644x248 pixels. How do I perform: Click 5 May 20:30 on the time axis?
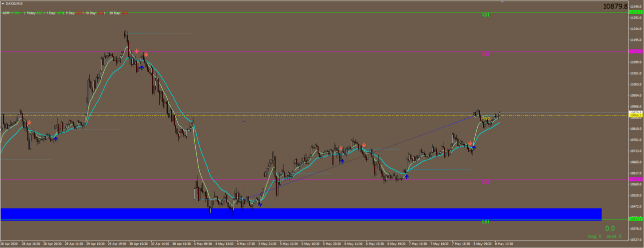point(332,244)
